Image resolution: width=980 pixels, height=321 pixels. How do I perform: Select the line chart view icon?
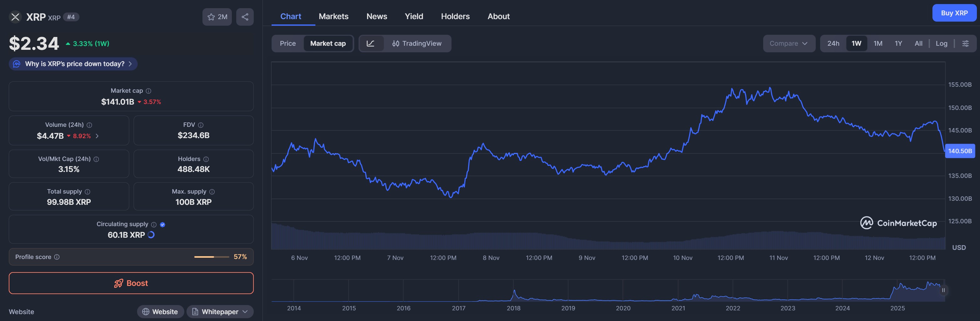tap(370, 44)
